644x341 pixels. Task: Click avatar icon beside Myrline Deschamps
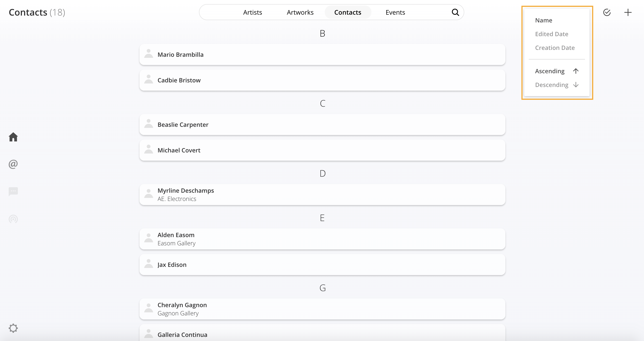click(148, 194)
